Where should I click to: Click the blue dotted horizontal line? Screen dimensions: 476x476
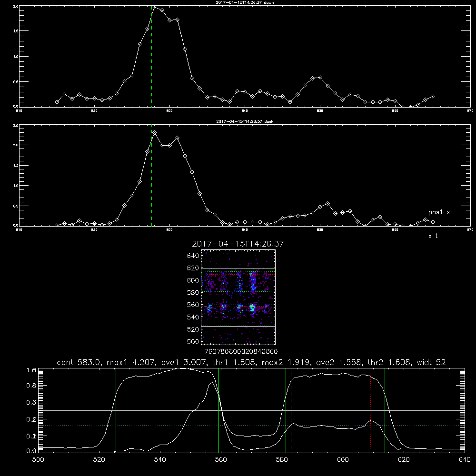(x=251, y=426)
